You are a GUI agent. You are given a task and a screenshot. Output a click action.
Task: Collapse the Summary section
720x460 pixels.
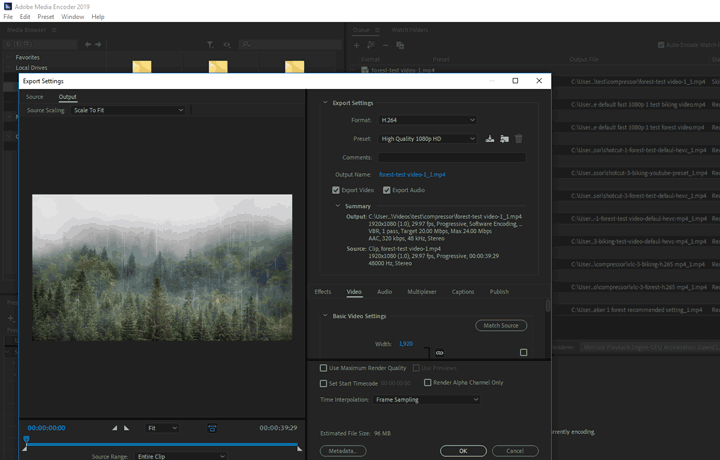click(x=338, y=206)
